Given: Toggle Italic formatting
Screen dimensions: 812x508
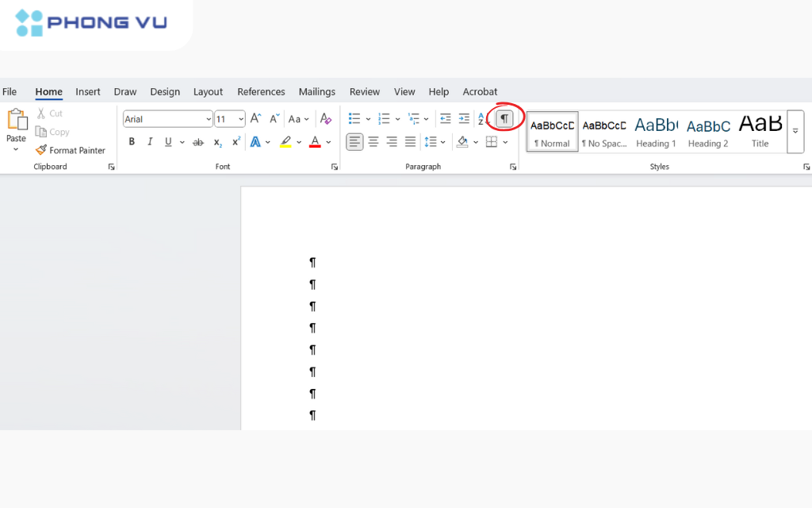Looking at the screenshot, I should [150, 142].
